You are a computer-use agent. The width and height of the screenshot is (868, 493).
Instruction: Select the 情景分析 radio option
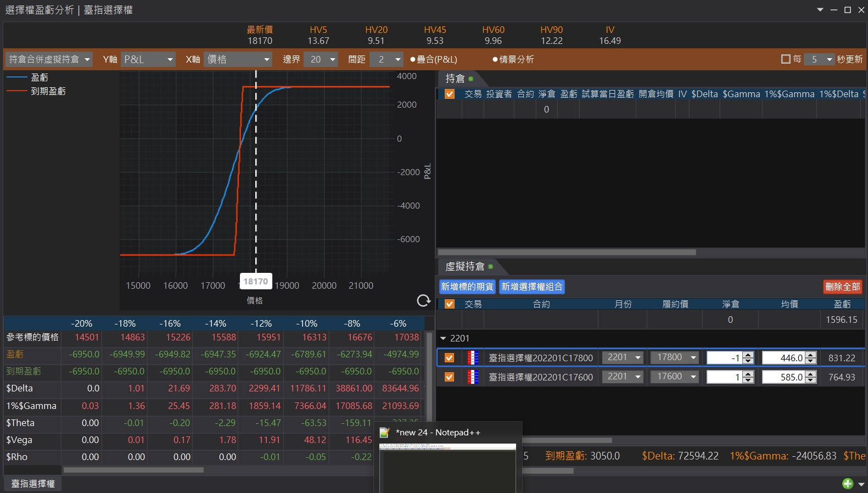tap(513, 59)
